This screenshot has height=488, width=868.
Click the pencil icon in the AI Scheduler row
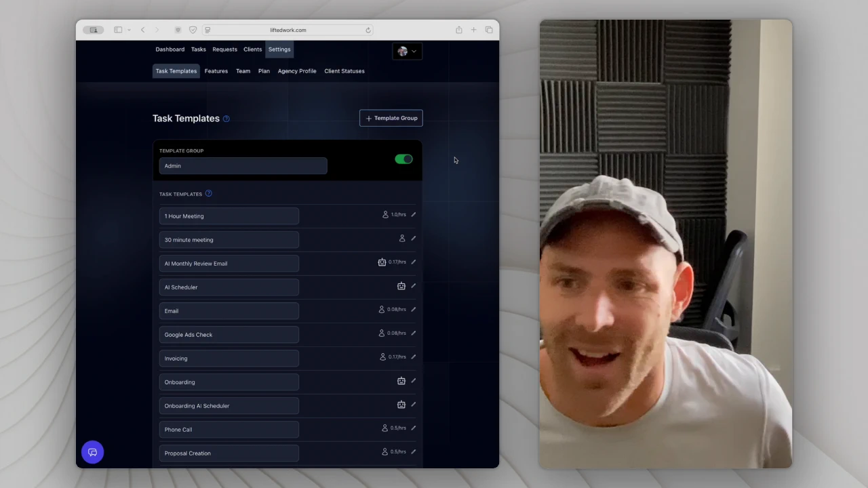pos(414,286)
